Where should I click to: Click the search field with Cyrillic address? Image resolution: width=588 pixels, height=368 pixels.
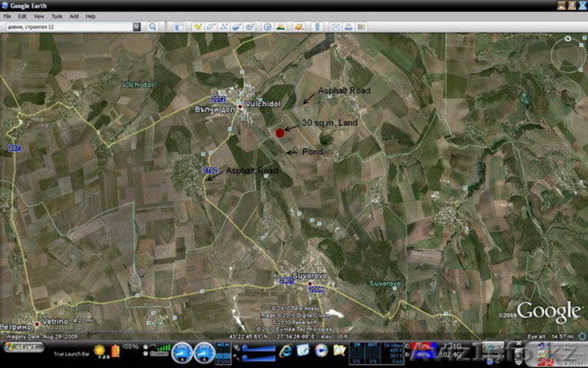69,26
